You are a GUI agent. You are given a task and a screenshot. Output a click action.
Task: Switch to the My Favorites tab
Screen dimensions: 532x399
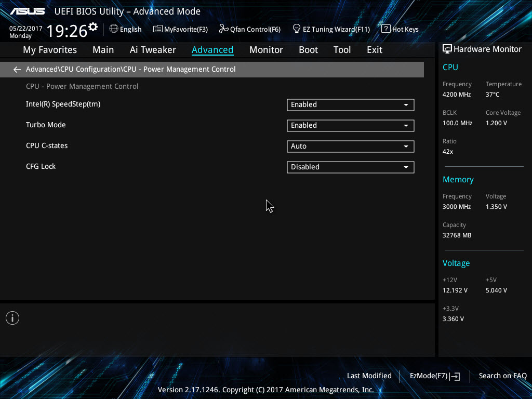click(x=50, y=50)
